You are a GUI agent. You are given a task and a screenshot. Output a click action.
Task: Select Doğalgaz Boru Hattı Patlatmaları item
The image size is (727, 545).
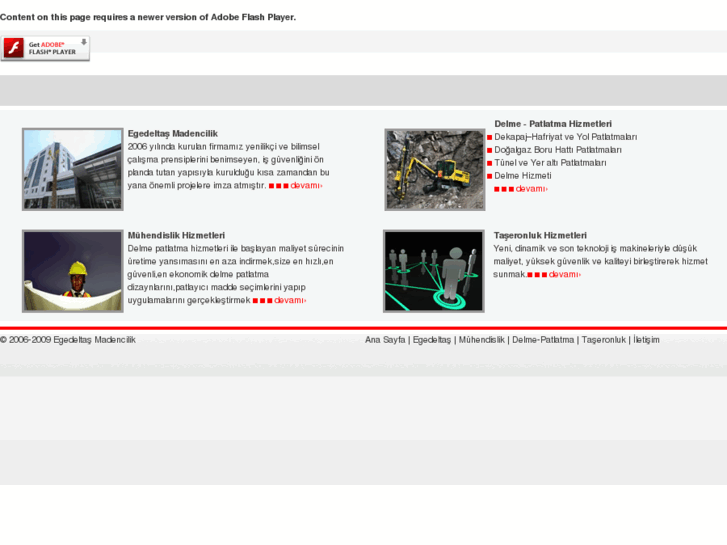pyautogui.click(x=558, y=150)
